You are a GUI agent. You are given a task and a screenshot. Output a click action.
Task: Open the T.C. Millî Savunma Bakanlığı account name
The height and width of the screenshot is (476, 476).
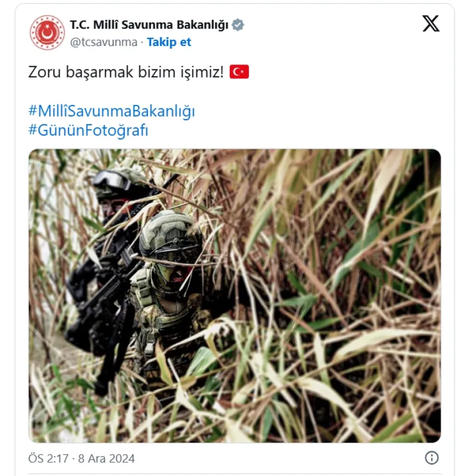point(149,25)
